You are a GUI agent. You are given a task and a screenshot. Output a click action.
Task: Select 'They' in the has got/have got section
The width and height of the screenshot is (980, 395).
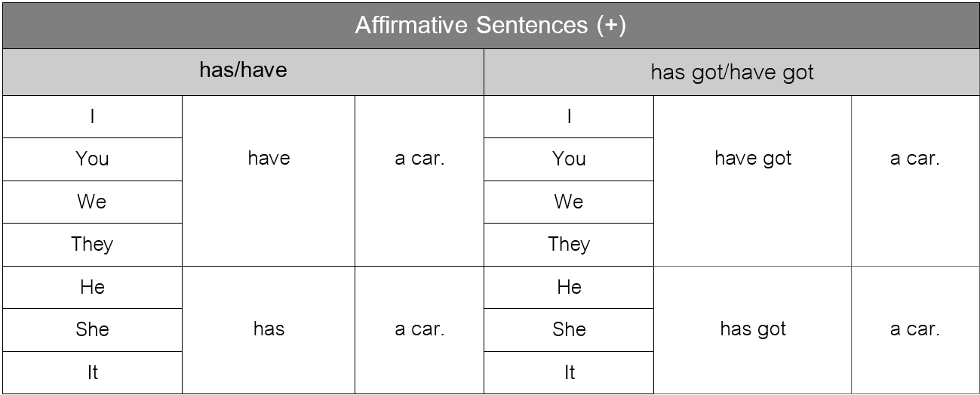pos(569,244)
